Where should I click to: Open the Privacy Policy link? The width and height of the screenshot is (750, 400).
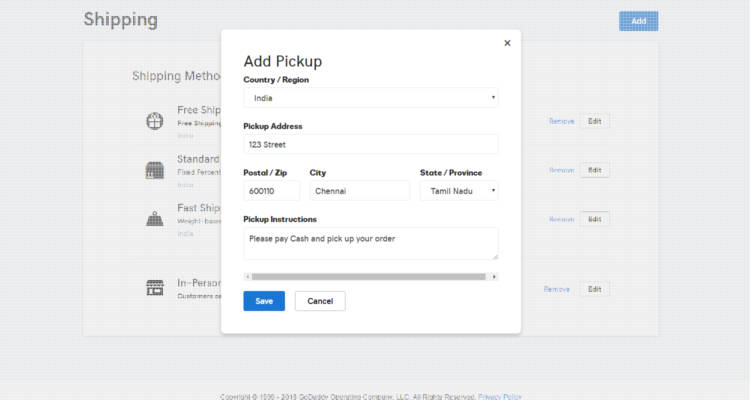click(499, 396)
